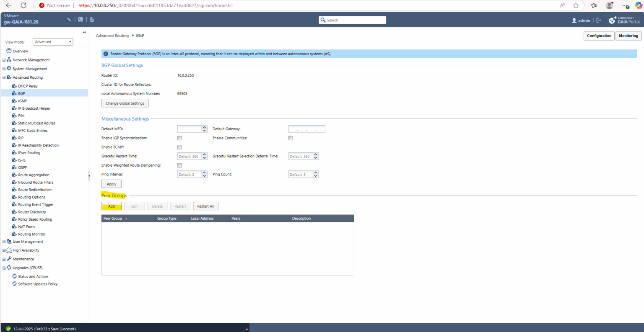This screenshot has width=644, height=332.
Task: Open the Configuration tab
Action: (x=599, y=36)
